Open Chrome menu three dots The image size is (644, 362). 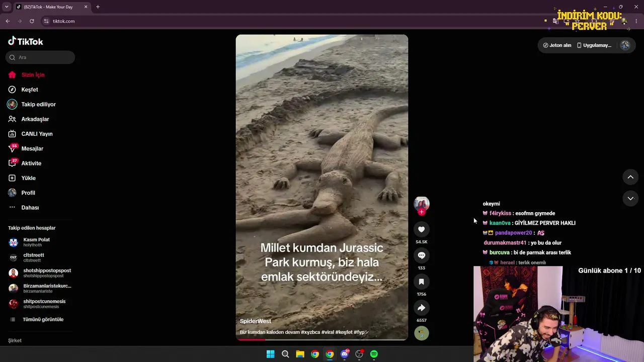point(636,21)
